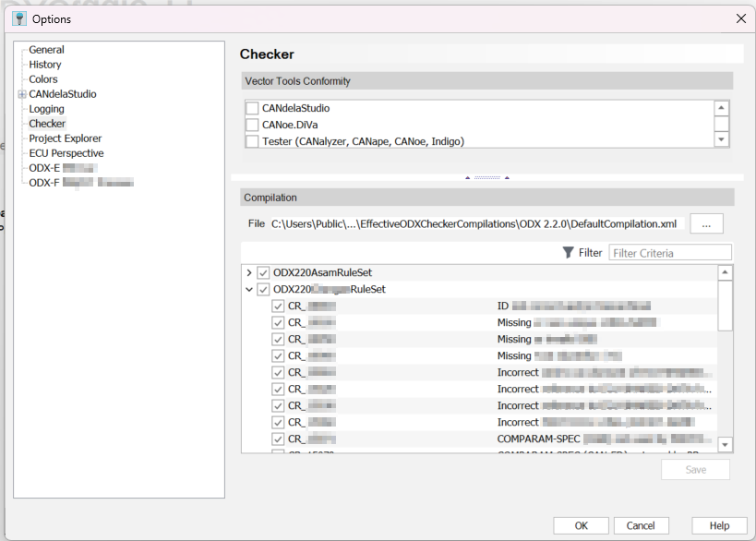Open the Project Explorer options page
This screenshot has height=541, width=756.
tap(66, 138)
